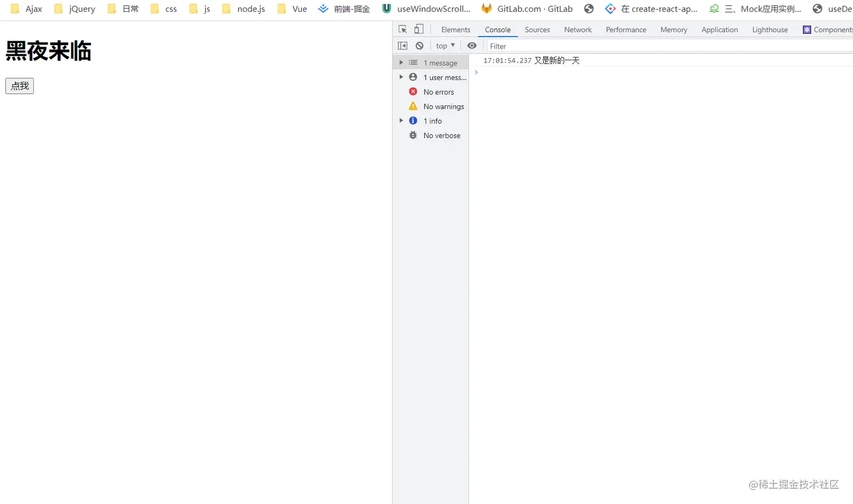
Task: Open the Memory tab
Action: 674,30
